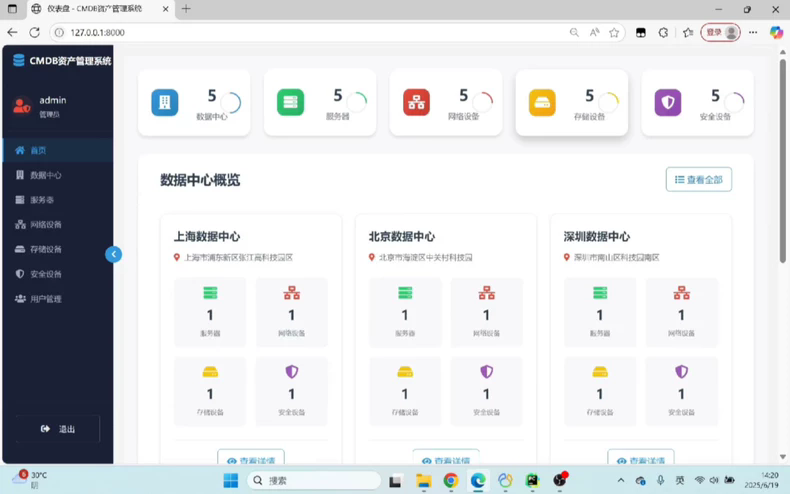790x494 pixels.
Task: Click the browser address bar URL
Action: [x=300, y=32]
